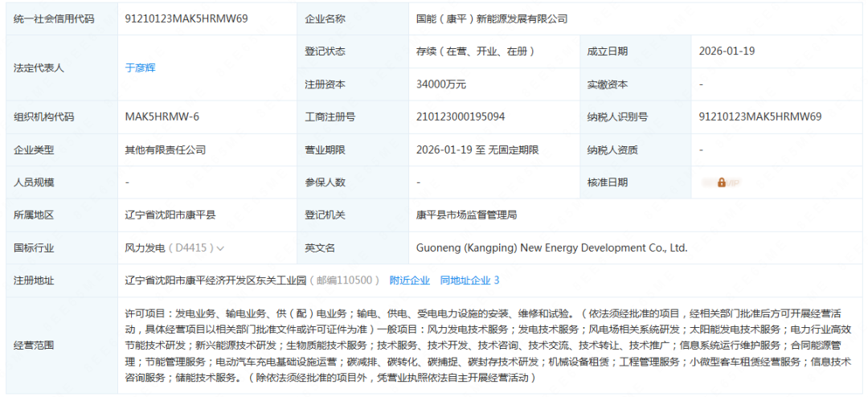Click registration authority 康平县市场监督管理局

coord(466,215)
